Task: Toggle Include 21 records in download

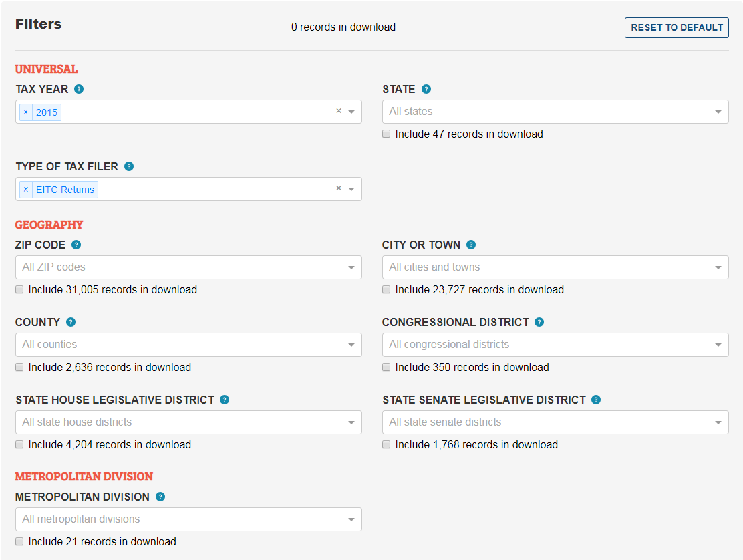Action: tap(19, 541)
